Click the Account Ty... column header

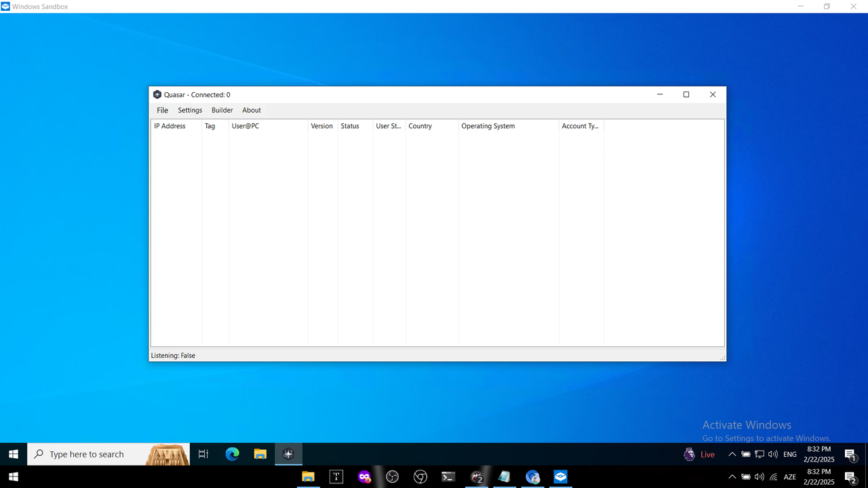(581, 126)
